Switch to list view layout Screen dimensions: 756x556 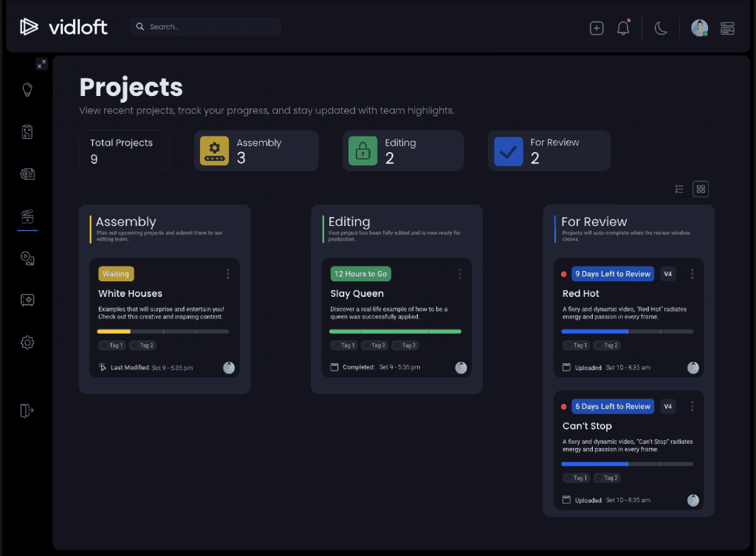coord(678,189)
